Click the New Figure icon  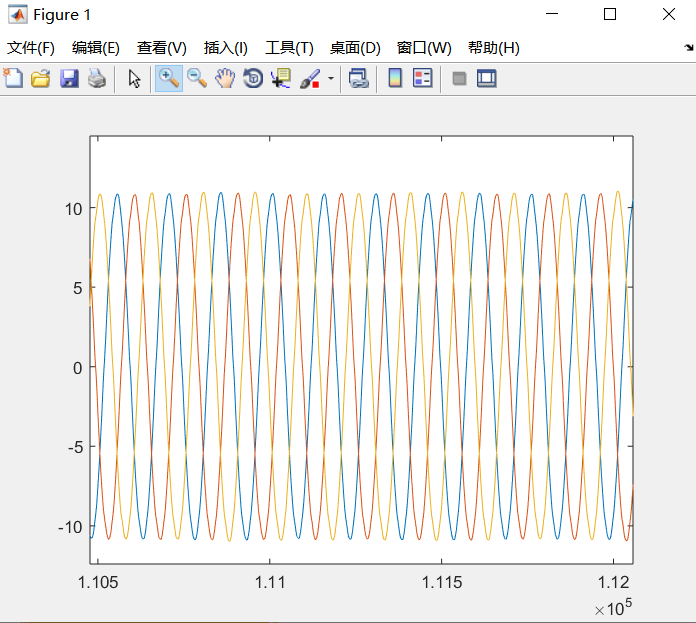coord(13,79)
